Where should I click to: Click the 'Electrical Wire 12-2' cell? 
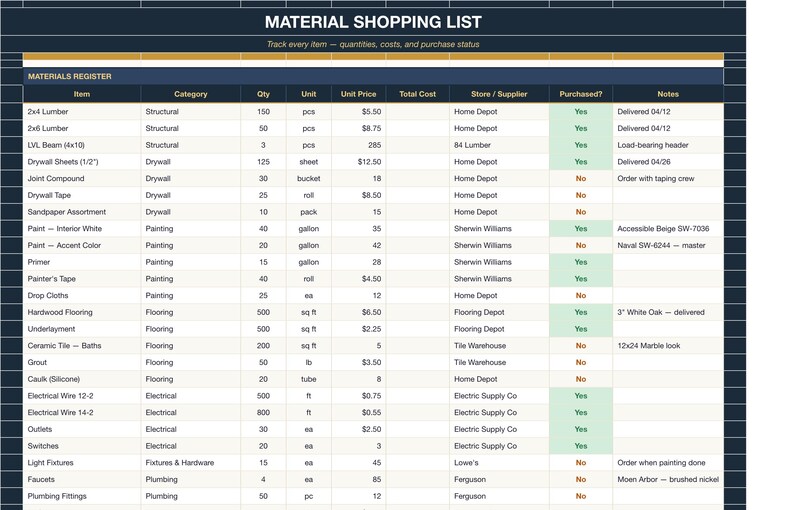click(x=82, y=396)
